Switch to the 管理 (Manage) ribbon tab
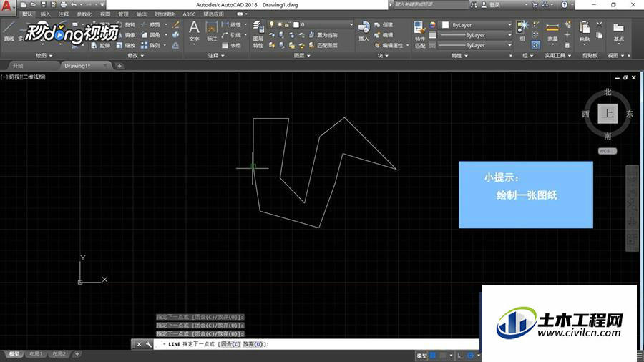644x362 pixels. click(123, 14)
